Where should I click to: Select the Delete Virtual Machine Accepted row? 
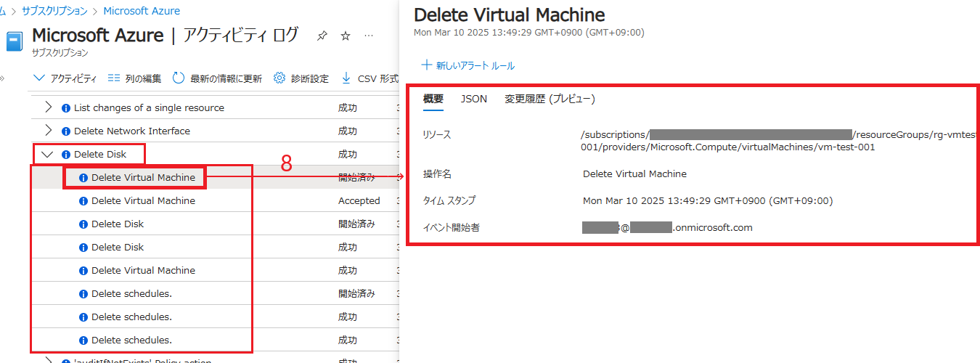pyautogui.click(x=214, y=200)
